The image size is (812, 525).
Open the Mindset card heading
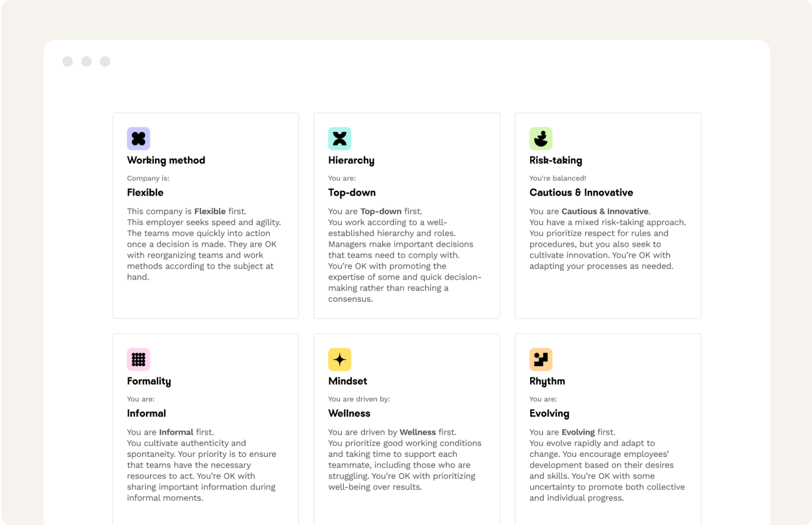[347, 381]
